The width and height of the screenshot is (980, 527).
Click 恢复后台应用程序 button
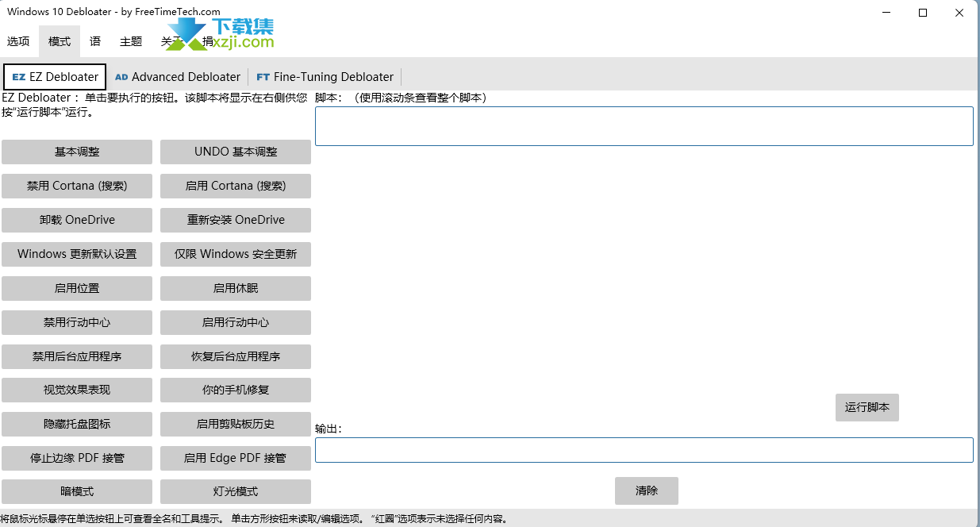tap(236, 356)
